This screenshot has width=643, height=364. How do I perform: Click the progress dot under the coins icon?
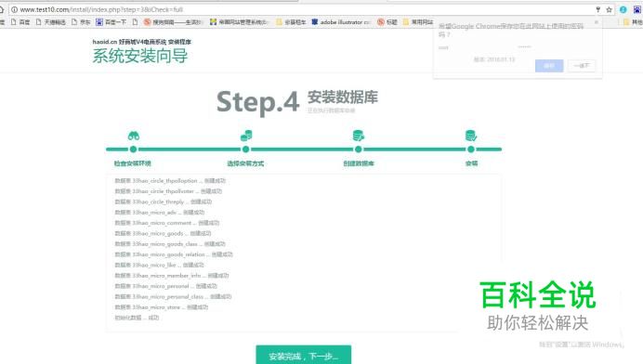point(245,149)
